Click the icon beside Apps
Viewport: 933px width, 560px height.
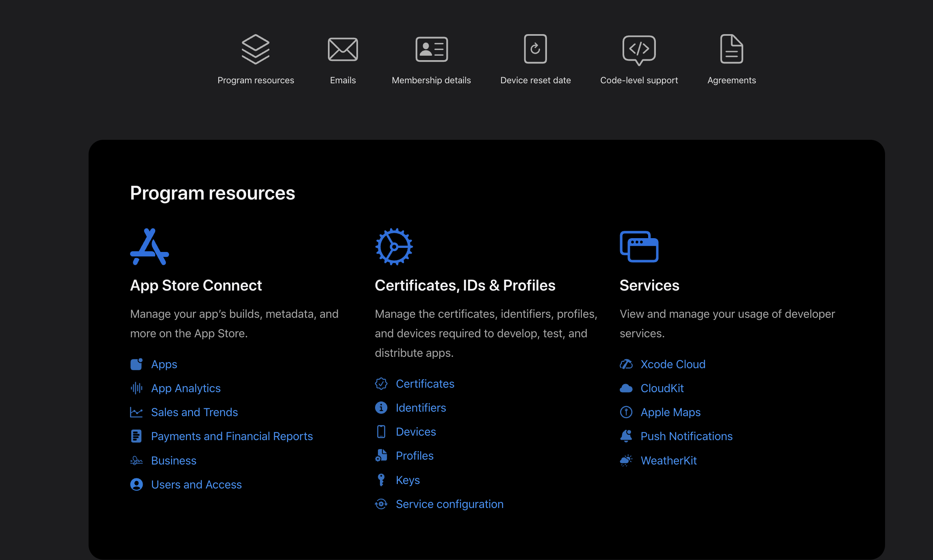click(x=137, y=364)
